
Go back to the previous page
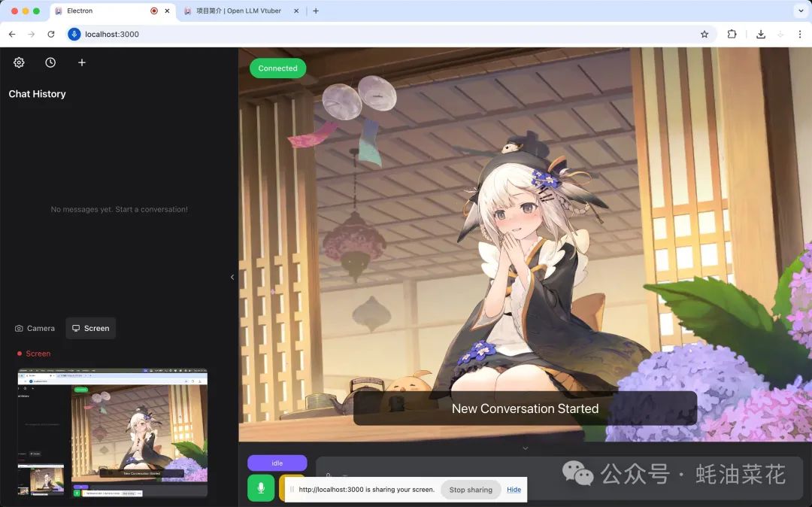(12, 34)
